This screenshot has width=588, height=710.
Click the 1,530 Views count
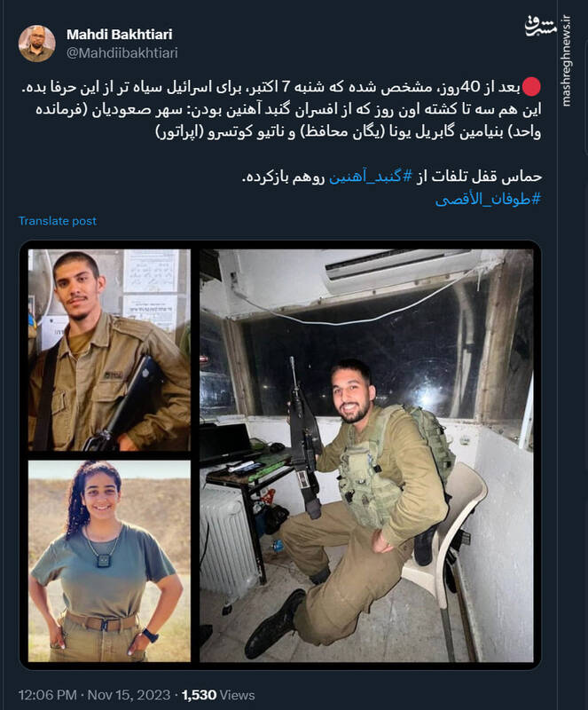[x=218, y=695]
